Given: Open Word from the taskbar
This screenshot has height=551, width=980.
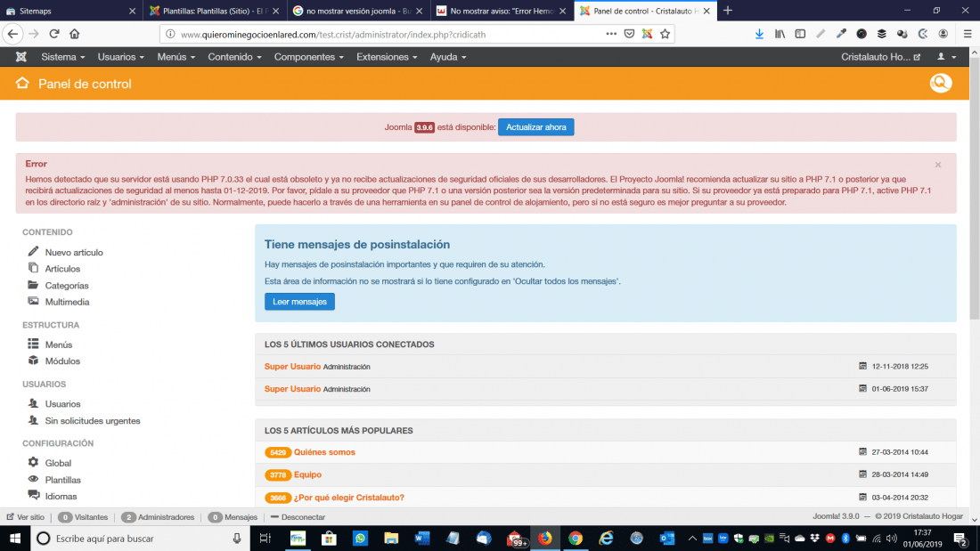Looking at the screenshot, I should click(x=422, y=538).
